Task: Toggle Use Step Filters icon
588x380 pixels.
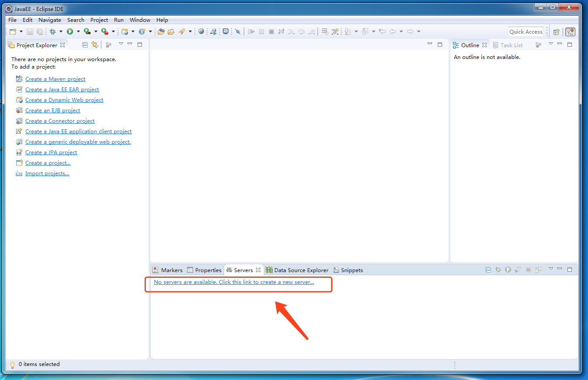Action: coord(335,31)
